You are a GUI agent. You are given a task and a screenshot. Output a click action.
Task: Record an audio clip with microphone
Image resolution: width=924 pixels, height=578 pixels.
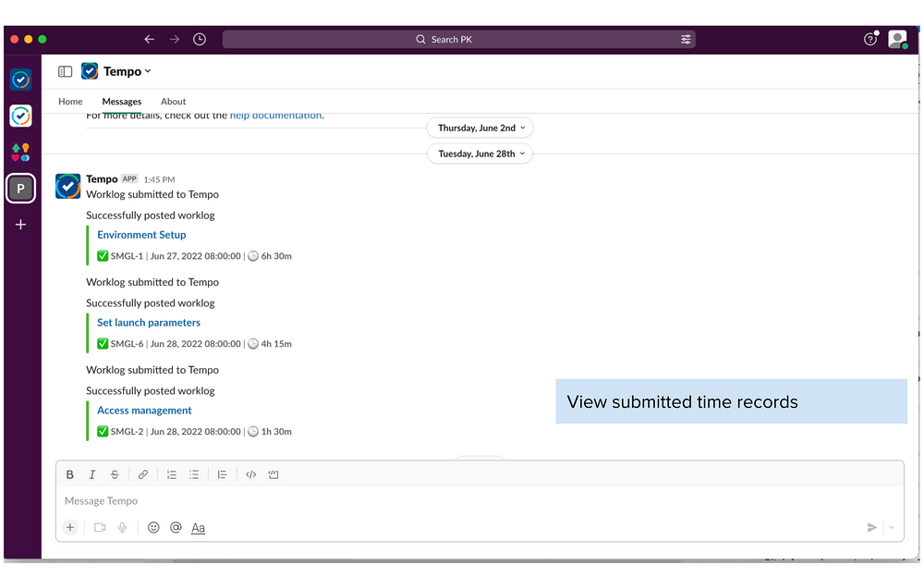point(122,527)
